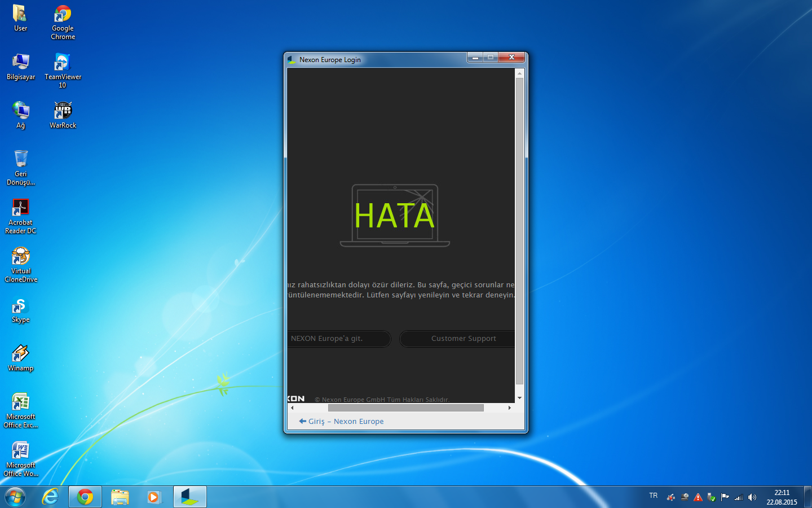The height and width of the screenshot is (508, 812).
Task: Click the "rahatsızlıktan dolayı özür dileriz" message line
Action: click(x=401, y=284)
